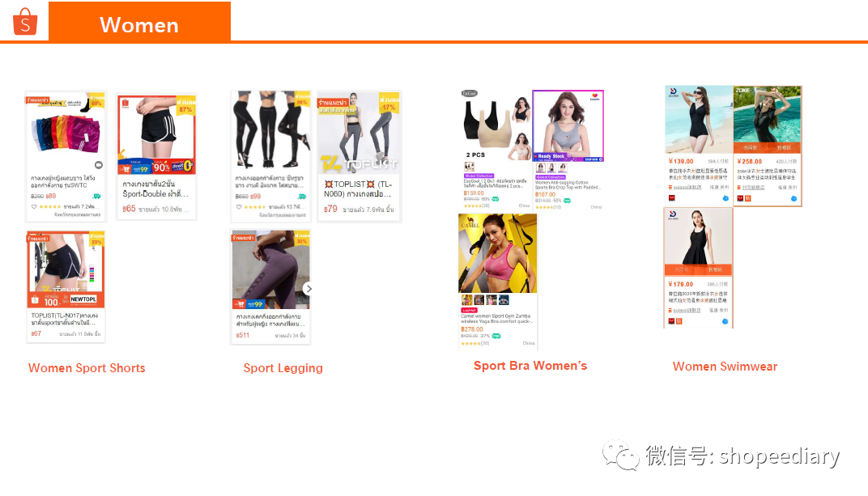The width and height of the screenshot is (868, 496).
Task: Click blue chat icon on ¥258.00 swimsuit card
Action: click(x=794, y=198)
